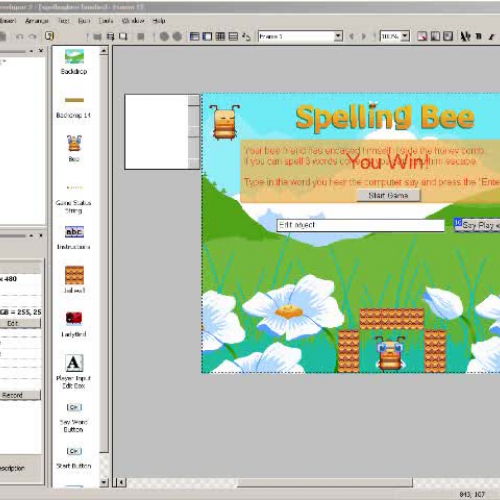The image size is (500, 500).
Task: Click the Redo icon in the toolbar
Action: [x=32, y=36]
